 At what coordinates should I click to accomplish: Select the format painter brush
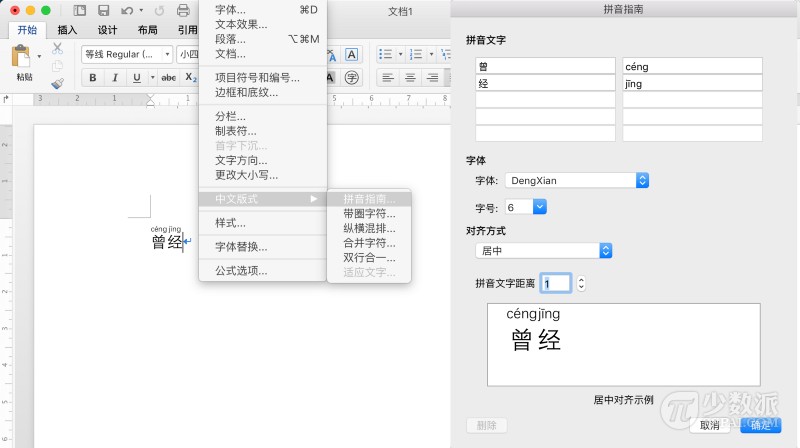[57, 83]
